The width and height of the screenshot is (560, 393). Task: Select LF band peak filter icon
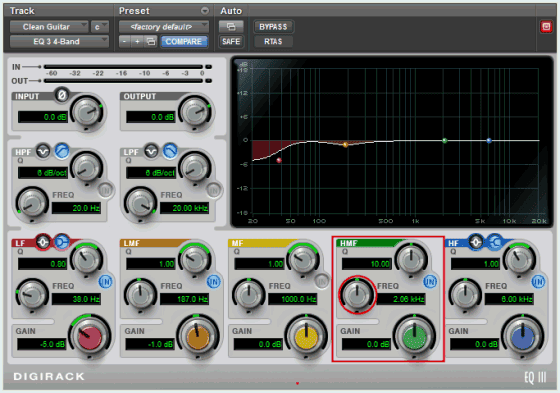tap(43, 242)
